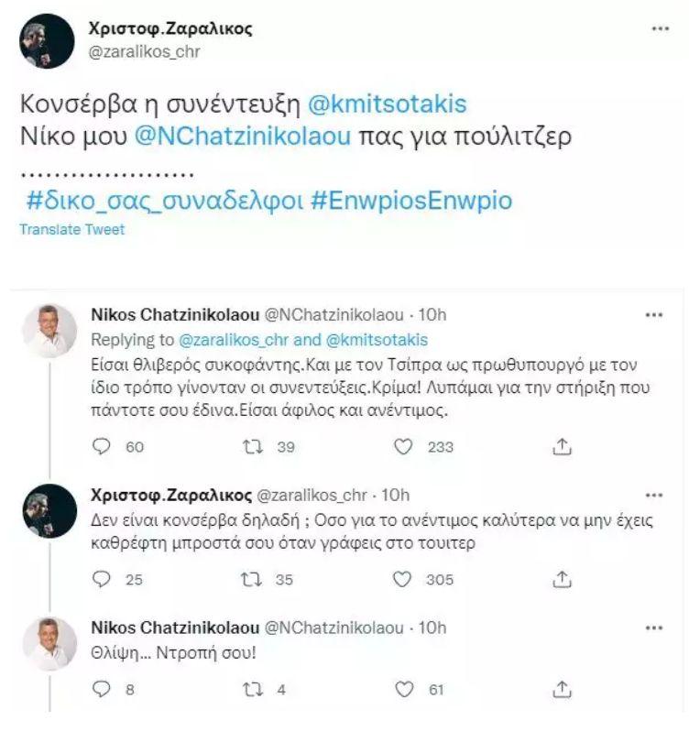Like the tweet with 233 likes
Image resolution: width=700 pixels, height=742 pixels.
pyautogui.click(x=403, y=447)
